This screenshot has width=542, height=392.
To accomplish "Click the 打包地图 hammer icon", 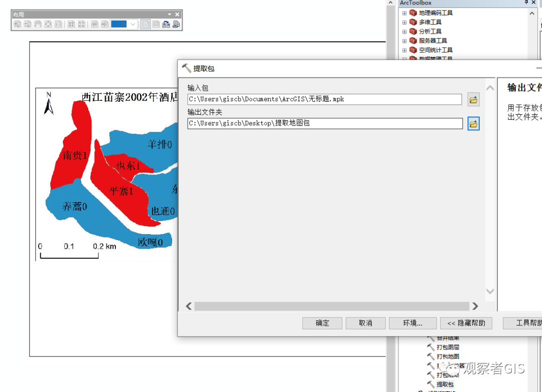I will (431, 356).
